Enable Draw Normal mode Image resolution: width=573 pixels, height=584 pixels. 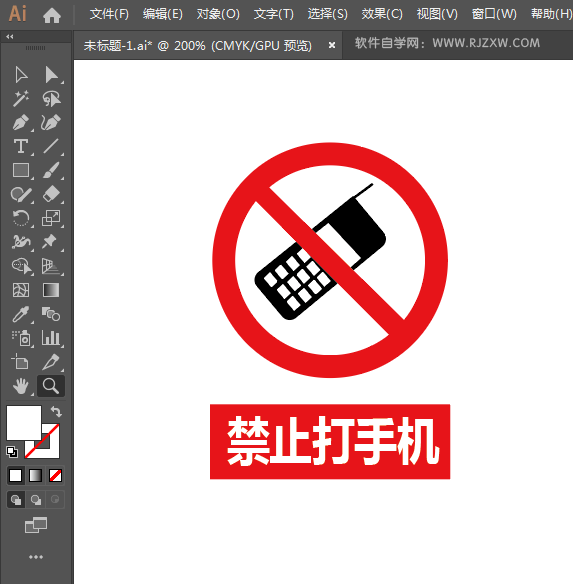(x=16, y=499)
